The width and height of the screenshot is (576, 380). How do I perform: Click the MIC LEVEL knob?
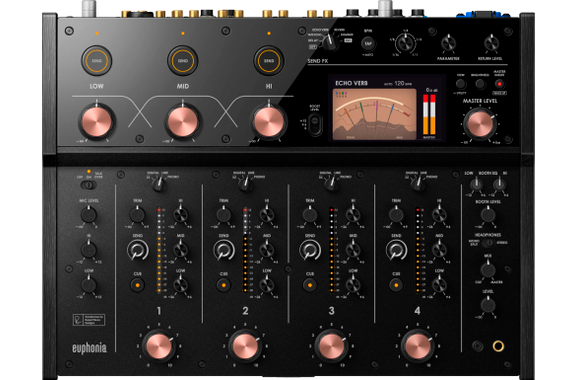pyautogui.click(x=89, y=215)
